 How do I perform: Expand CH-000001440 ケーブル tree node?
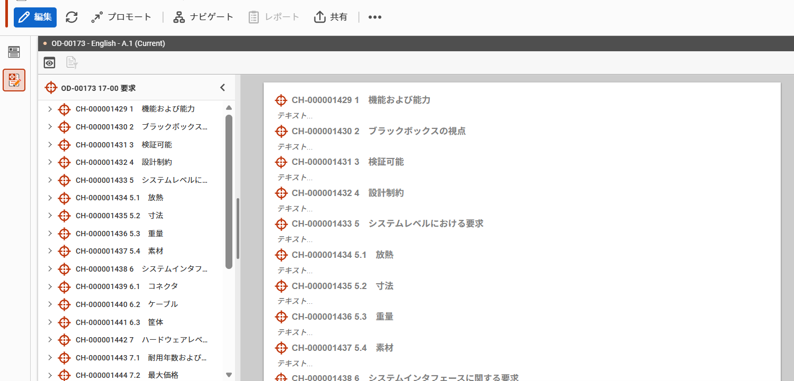[x=50, y=304]
